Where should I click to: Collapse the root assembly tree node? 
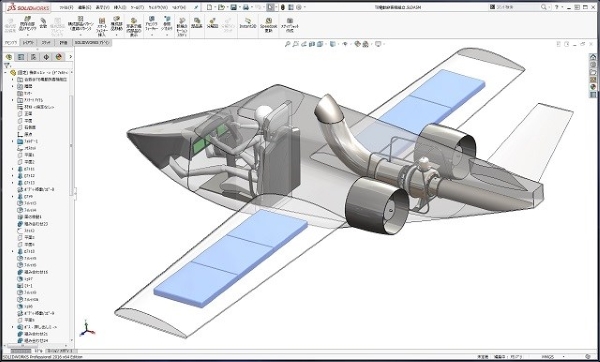[5, 72]
